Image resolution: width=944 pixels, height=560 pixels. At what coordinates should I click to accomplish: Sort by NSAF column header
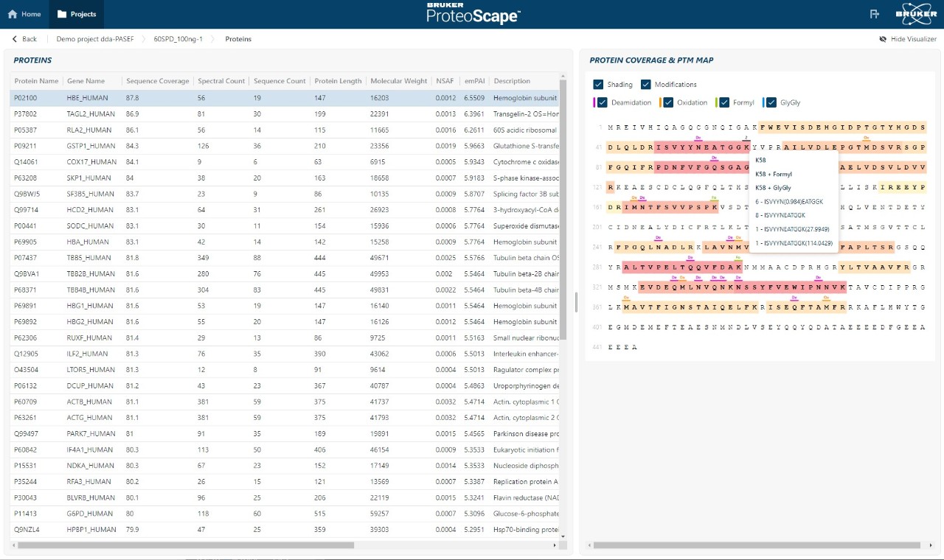click(445, 81)
